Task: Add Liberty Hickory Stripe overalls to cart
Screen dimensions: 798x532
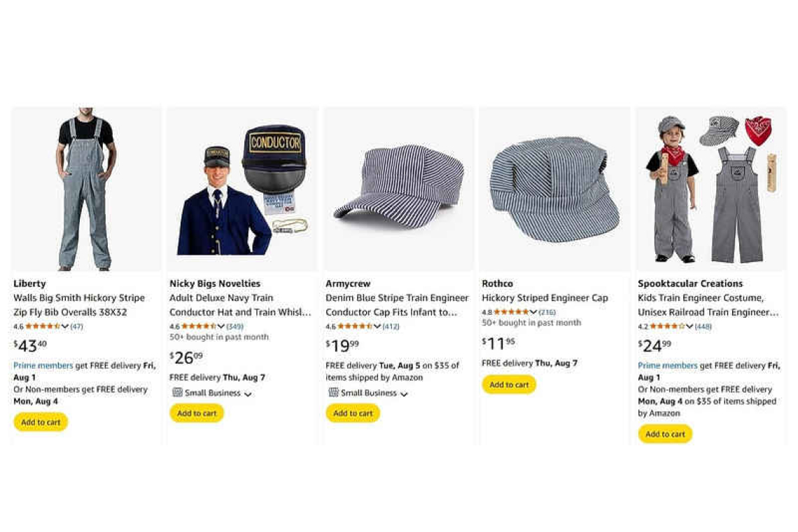Action: click(x=41, y=422)
